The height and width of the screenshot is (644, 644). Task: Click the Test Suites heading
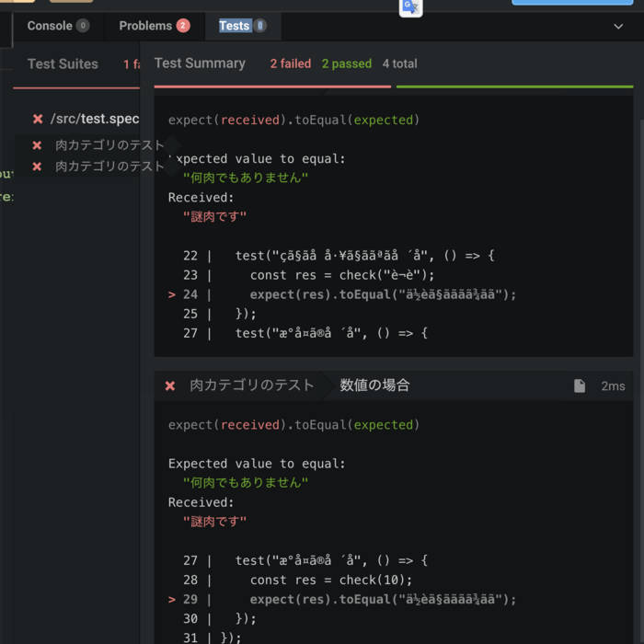tap(63, 63)
